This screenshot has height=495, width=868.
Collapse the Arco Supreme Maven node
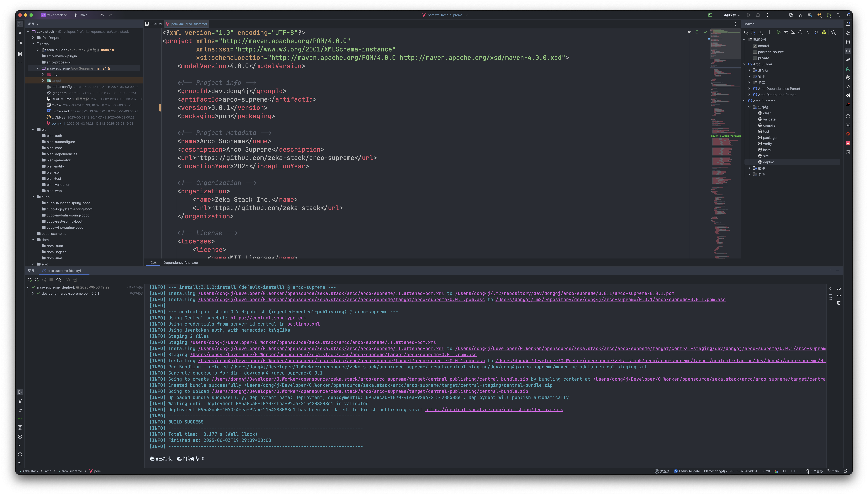click(744, 101)
